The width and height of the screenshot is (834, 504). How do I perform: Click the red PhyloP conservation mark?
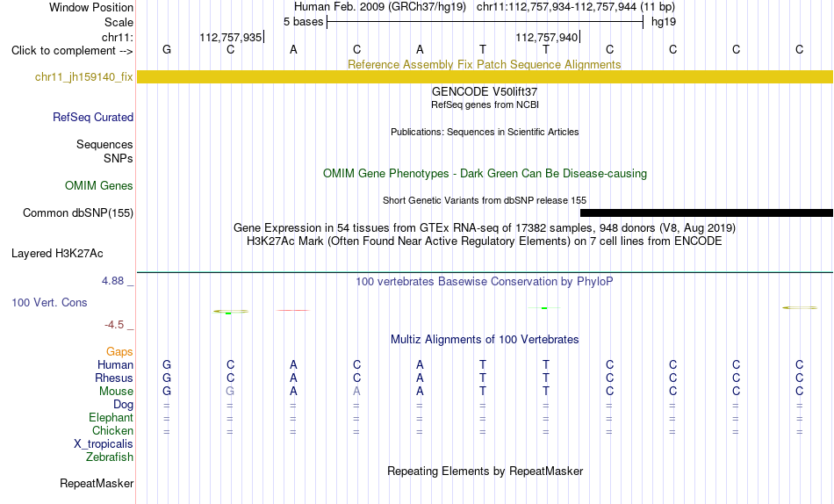(293, 310)
